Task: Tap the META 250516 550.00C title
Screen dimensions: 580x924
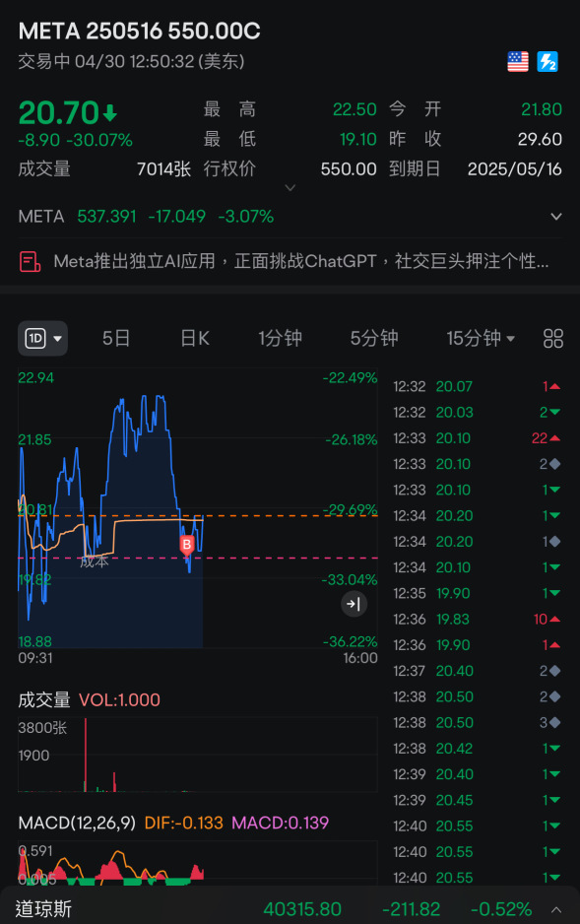Action: pyautogui.click(x=140, y=32)
